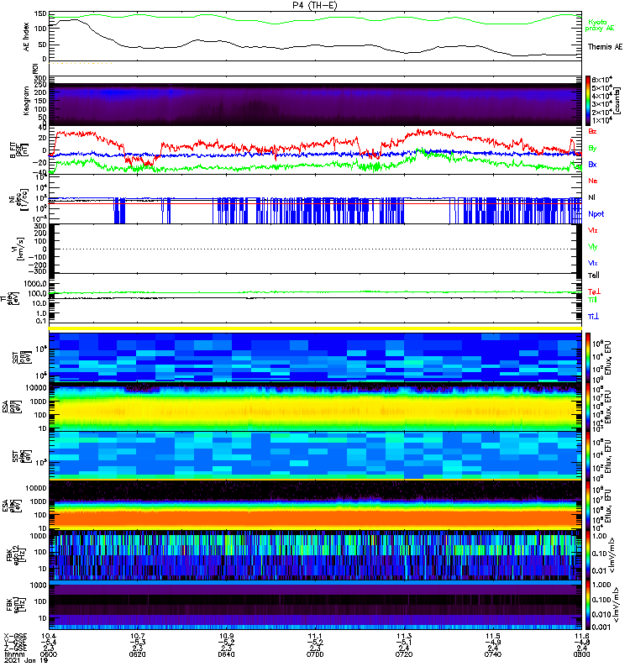630x672 pixels.
Task: Click the FBK edc12 mV/m colorbar
Action: [x=588, y=554]
